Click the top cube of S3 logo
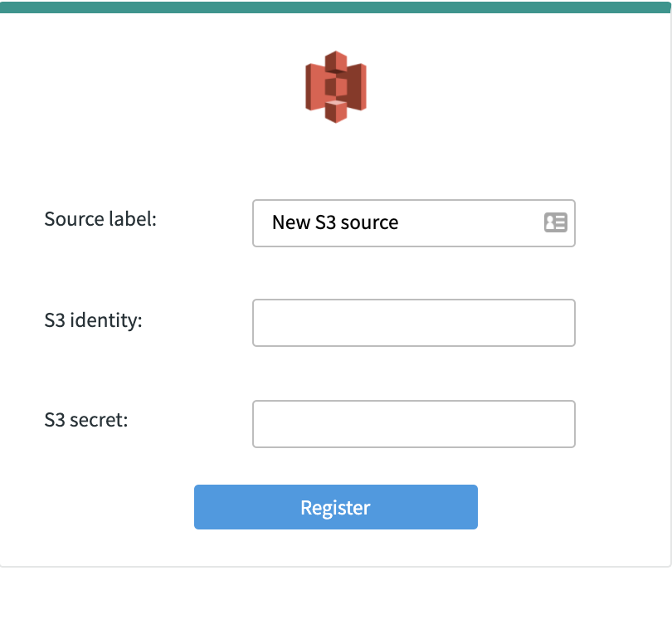Screen dimensions: 672x639 pyautogui.click(x=335, y=61)
